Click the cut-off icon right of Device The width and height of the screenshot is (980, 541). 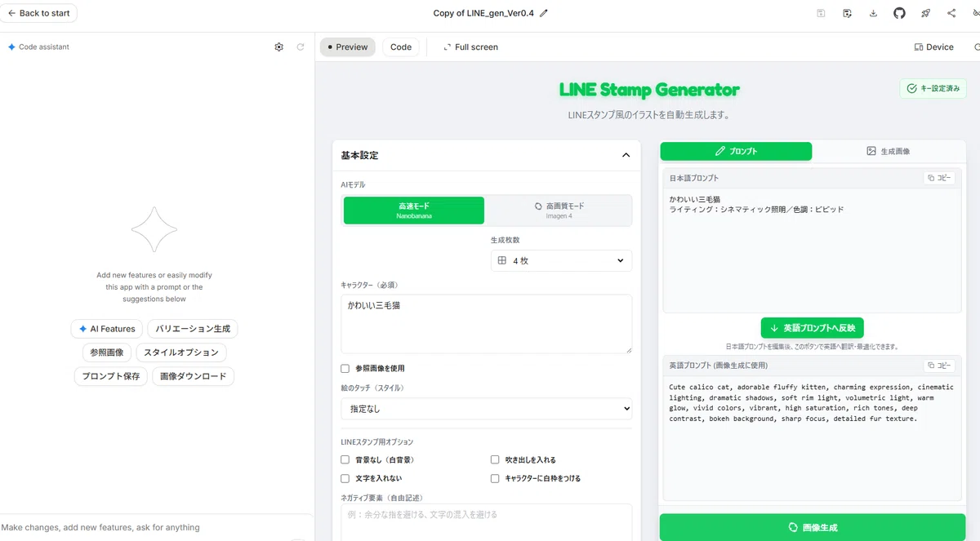pyautogui.click(x=977, y=47)
